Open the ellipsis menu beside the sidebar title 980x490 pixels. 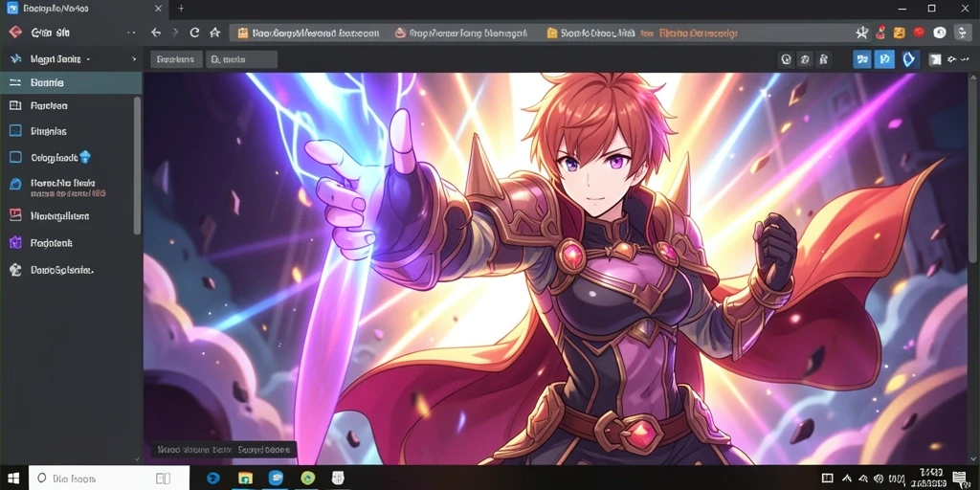[131, 33]
